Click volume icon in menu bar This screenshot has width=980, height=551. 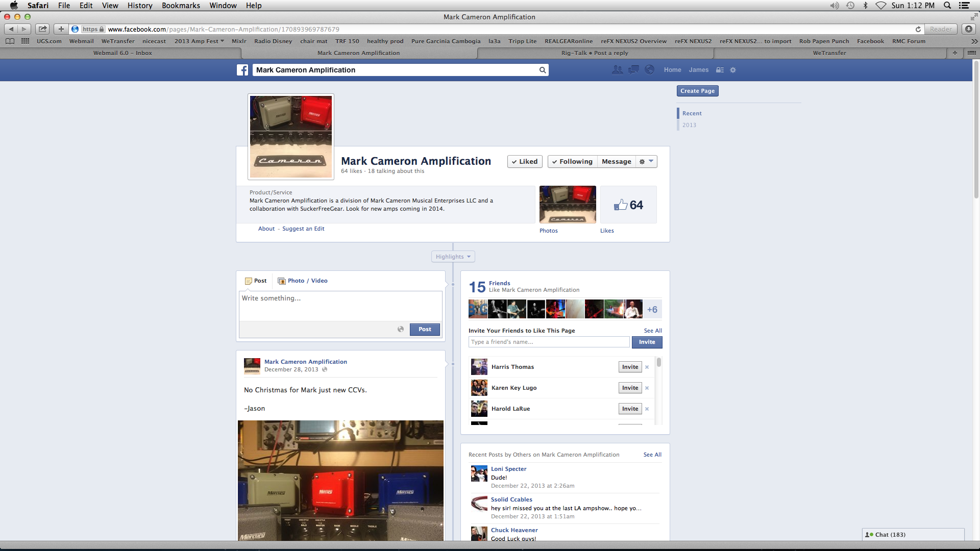pos(835,6)
